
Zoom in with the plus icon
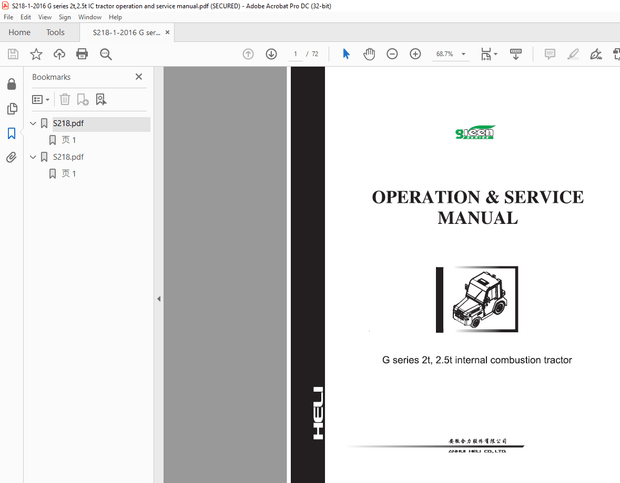click(415, 54)
